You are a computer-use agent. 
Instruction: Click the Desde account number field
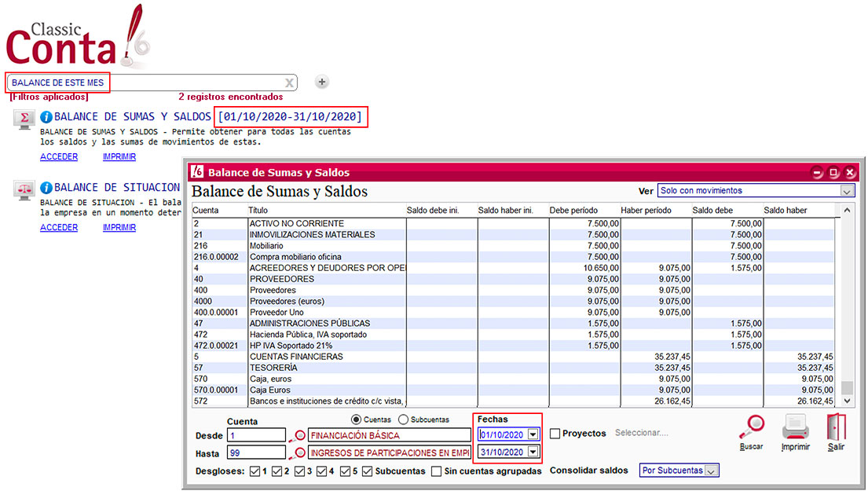pos(256,436)
